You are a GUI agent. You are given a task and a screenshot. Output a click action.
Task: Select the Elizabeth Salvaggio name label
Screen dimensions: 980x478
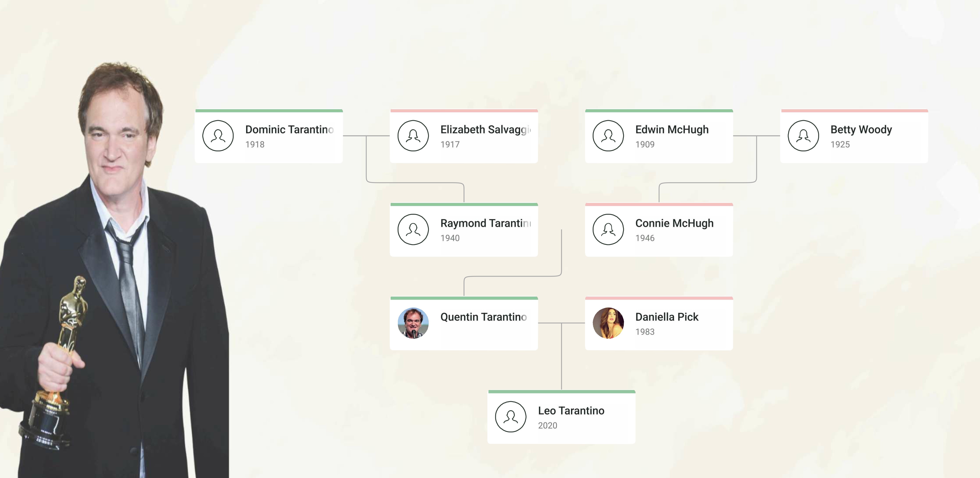485,130
